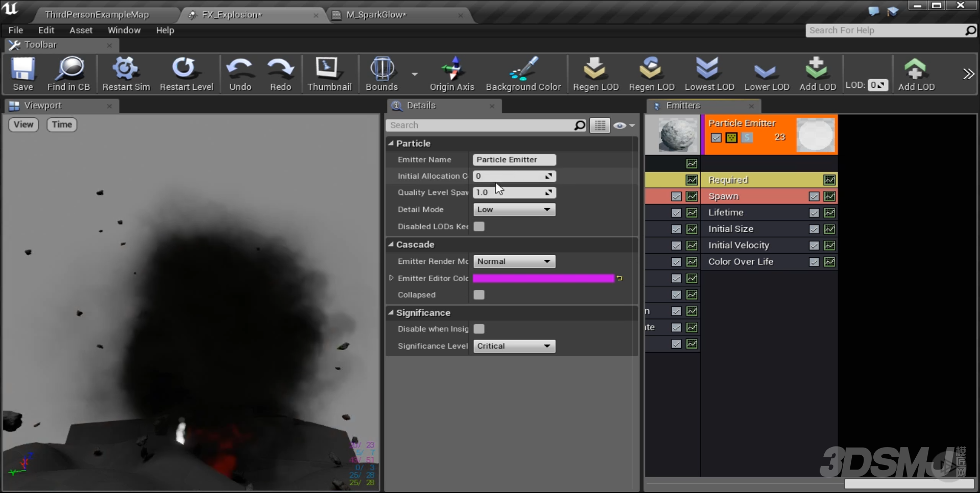The image size is (980, 493).
Task: Open the viewport Time menu button
Action: point(62,125)
